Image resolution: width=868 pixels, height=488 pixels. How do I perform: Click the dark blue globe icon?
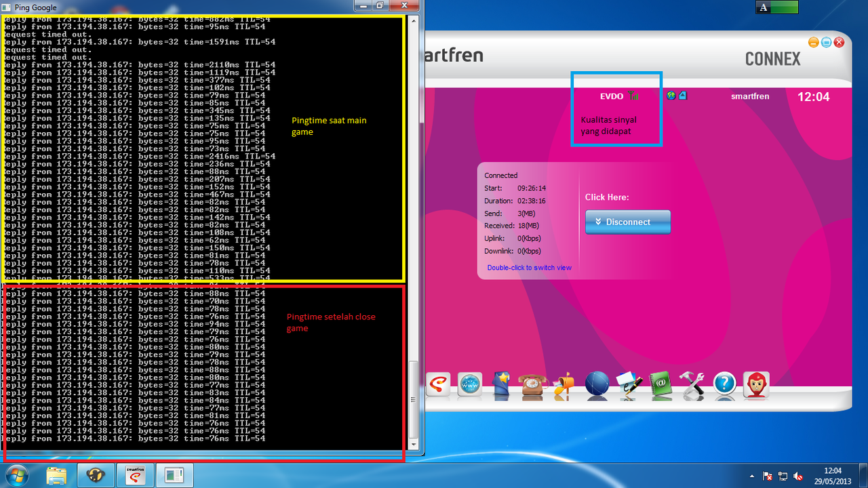click(597, 384)
